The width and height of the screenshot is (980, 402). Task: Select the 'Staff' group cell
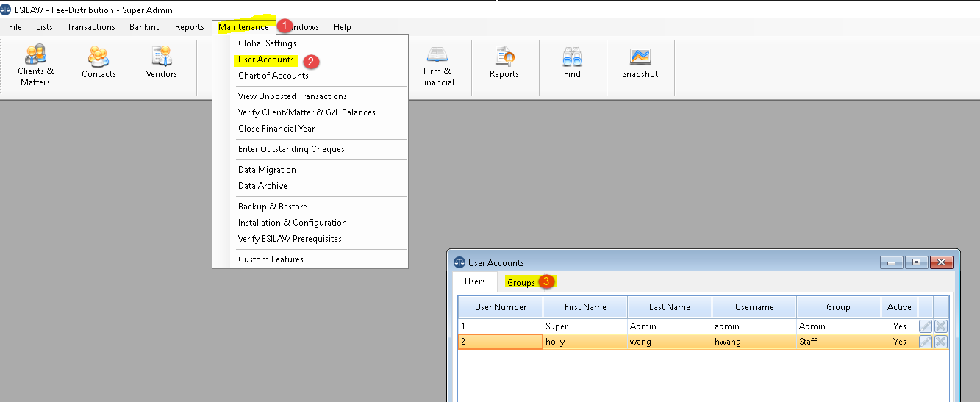(x=838, y=342)
